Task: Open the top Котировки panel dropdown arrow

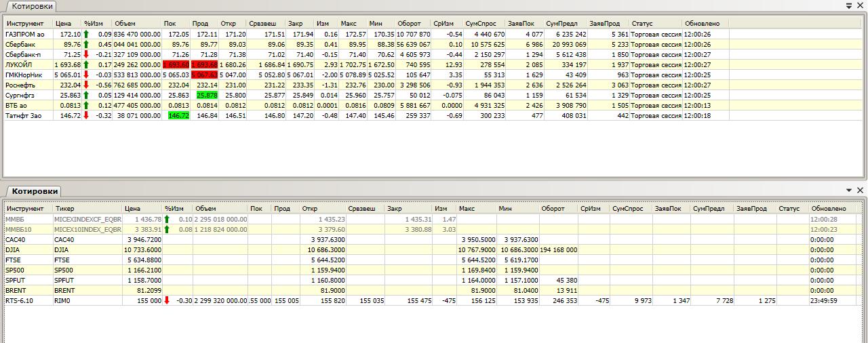Action: tap(849, 5)
